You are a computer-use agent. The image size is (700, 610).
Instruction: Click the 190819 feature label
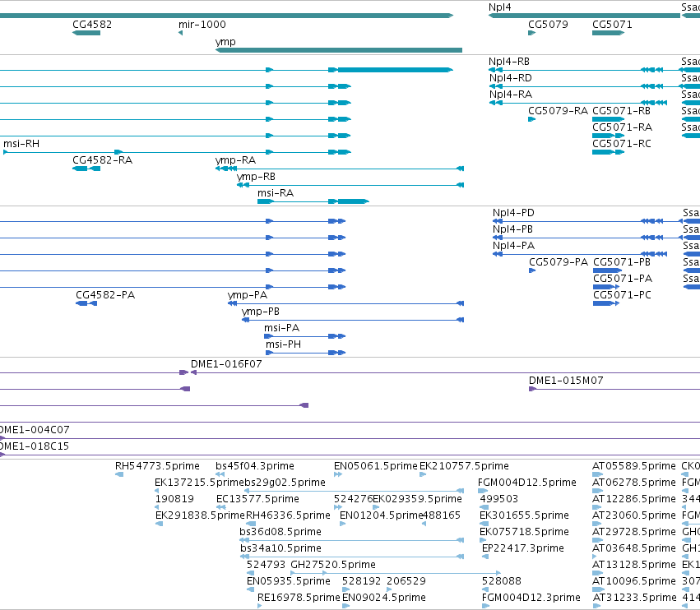point(174,499)
